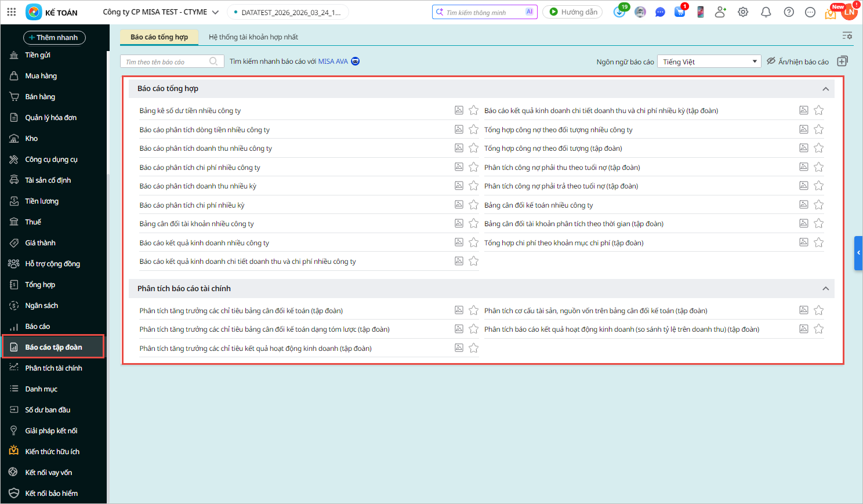863x504 pixels.
Task: Click the Tìm theo tên báo cáo search field
Action: click(x=166, y=61)
